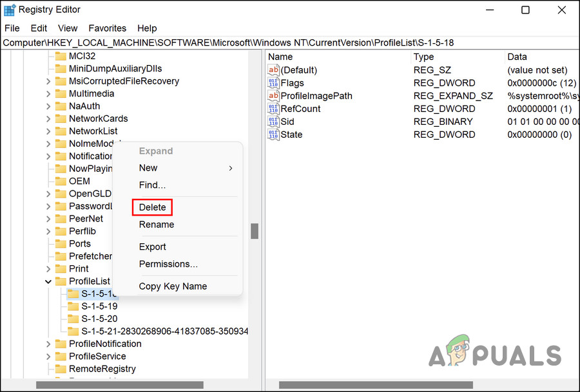Expand the NaAuth key
580x392 pixels.
[x=48, y=106]
